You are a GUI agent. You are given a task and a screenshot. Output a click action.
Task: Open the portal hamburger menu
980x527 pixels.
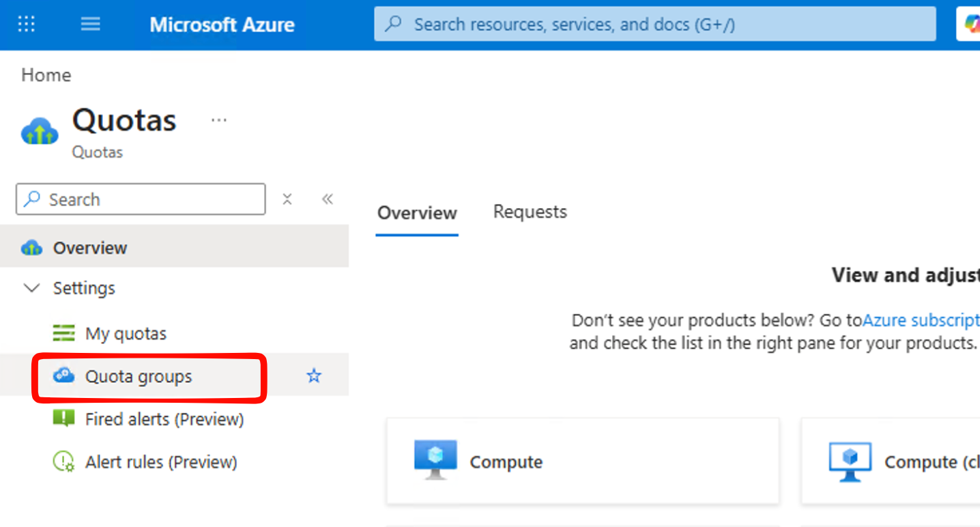tap(91, 25)
